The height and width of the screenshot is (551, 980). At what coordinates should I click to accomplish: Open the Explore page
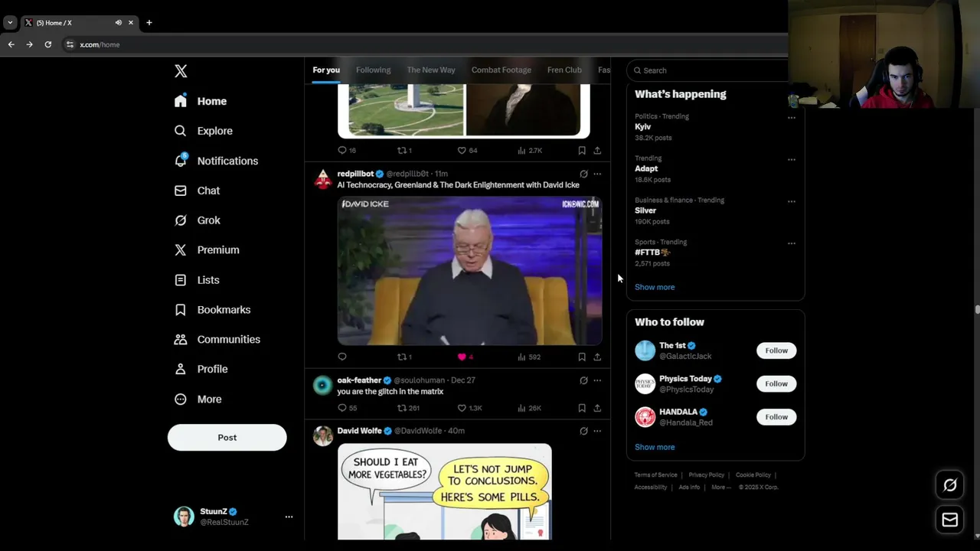coord(204,131)
